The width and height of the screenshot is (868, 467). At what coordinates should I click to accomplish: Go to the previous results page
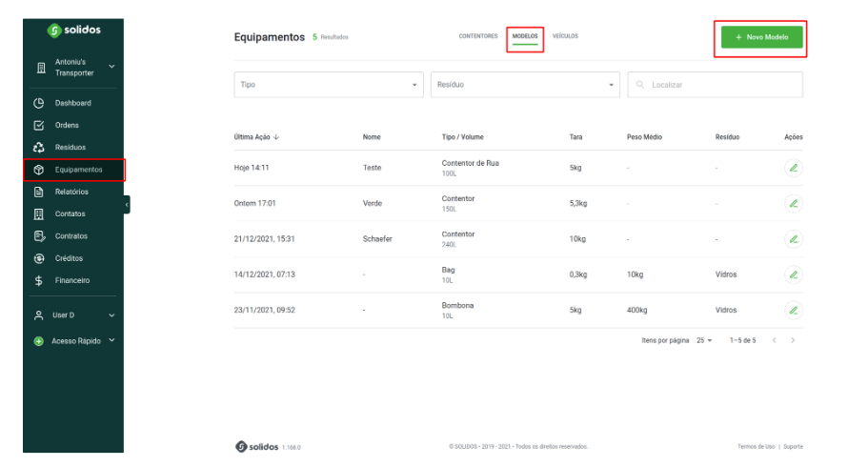point(775,340)
